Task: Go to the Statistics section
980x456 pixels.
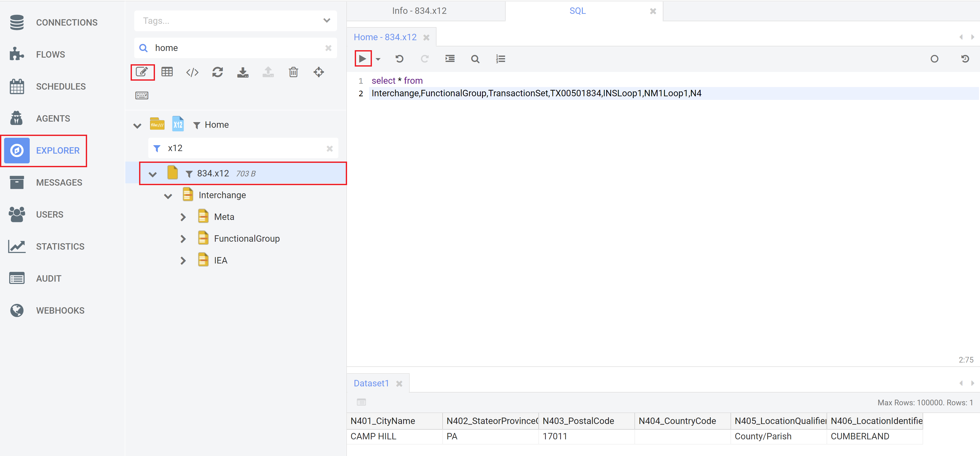Action: tap(60, 247)
